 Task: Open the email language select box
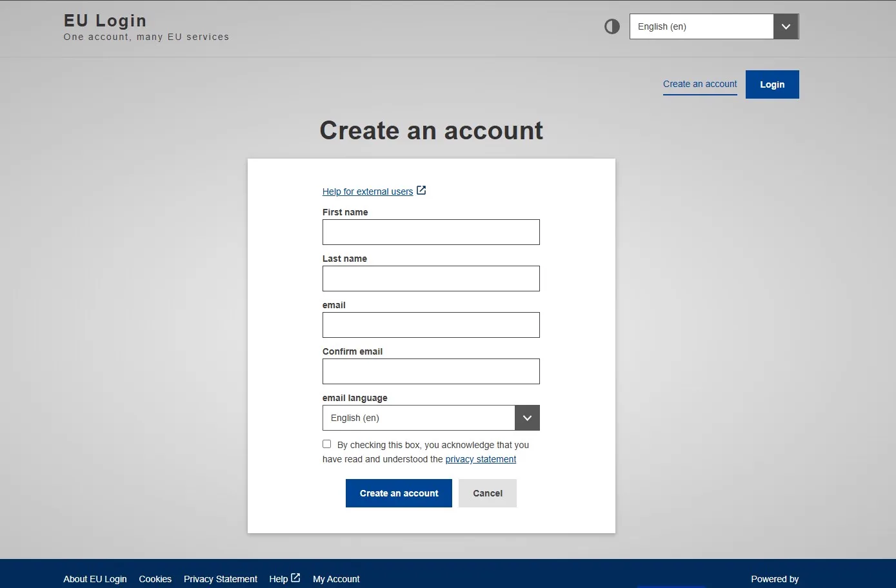[x=431, y=418]
